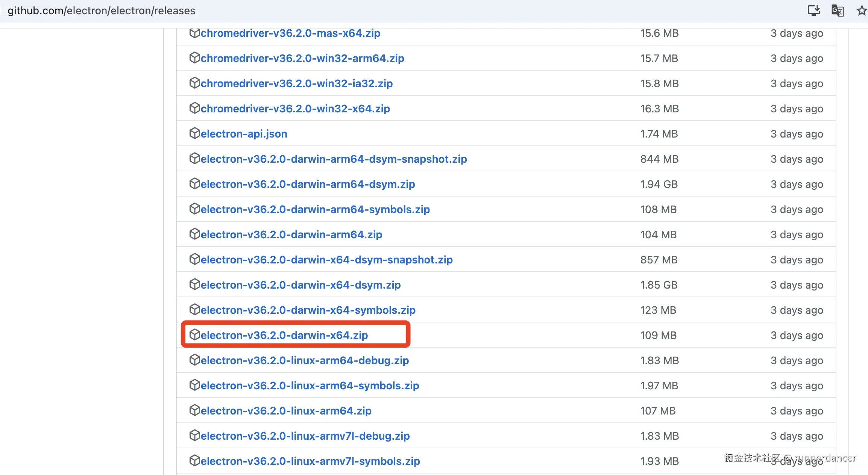Click package icon beside linux-armv7l-debug.zip
Image resolution: width=868 pixels, height=475 pixels.
(x=194, y=436)
